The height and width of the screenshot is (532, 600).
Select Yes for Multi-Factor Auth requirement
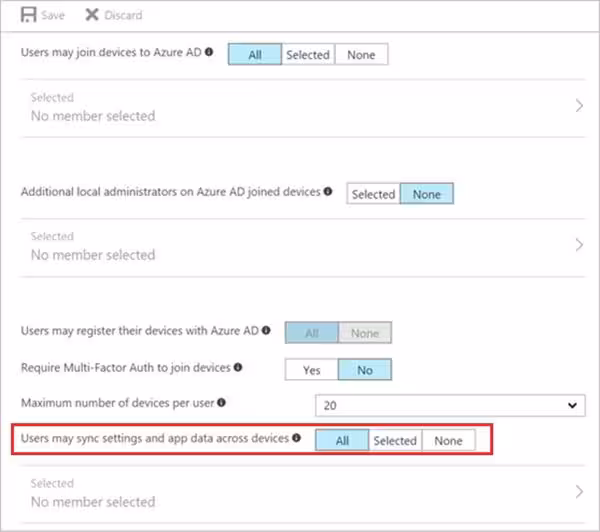311,370
